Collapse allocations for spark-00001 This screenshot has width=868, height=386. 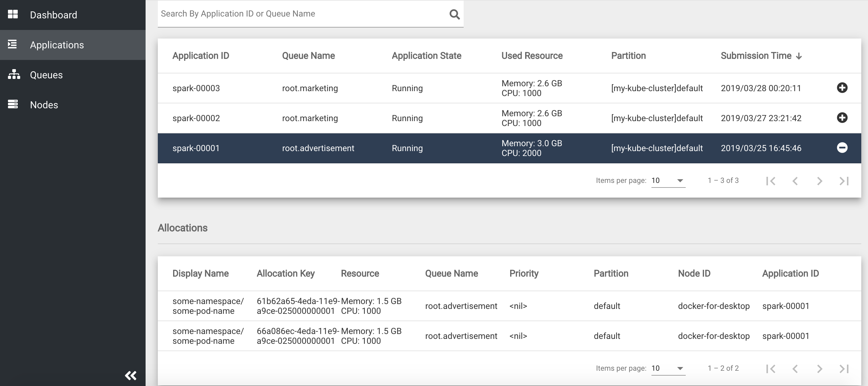[x=842, y=148]
